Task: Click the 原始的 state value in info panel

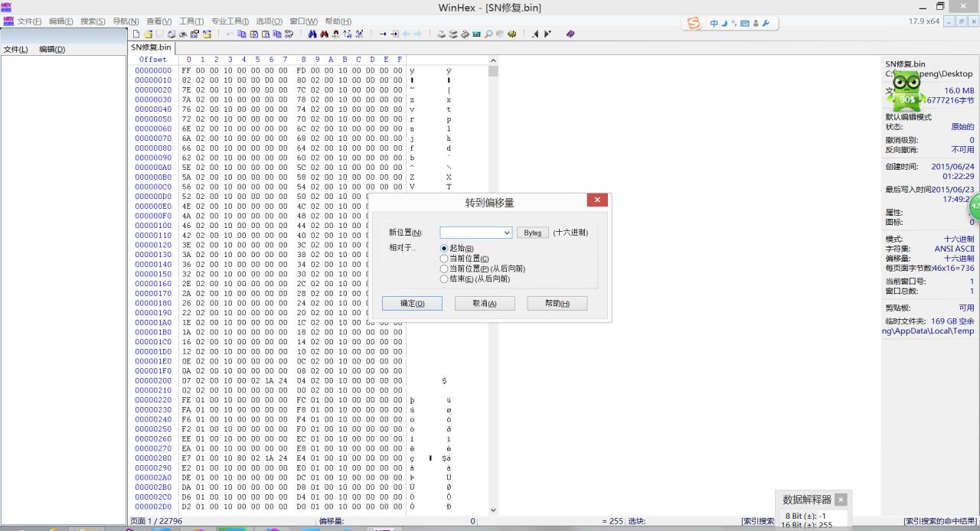Action: pyautogui.click(x=962, y=127)
